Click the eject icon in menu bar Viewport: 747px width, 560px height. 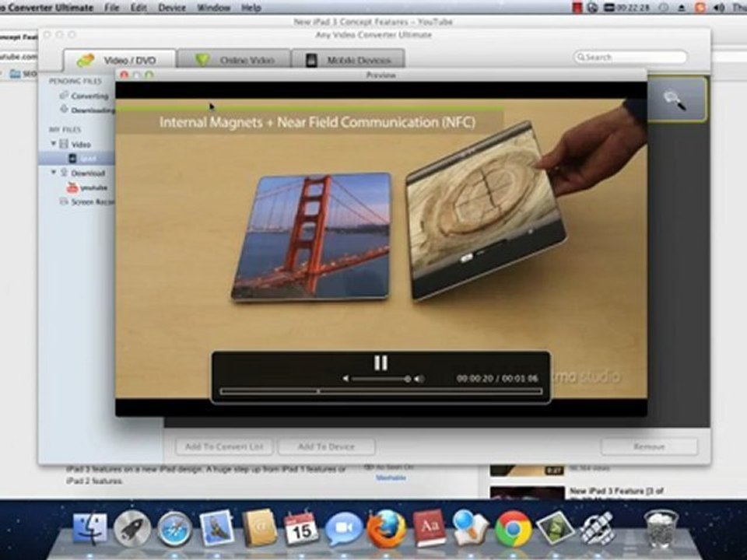(682, 7)
